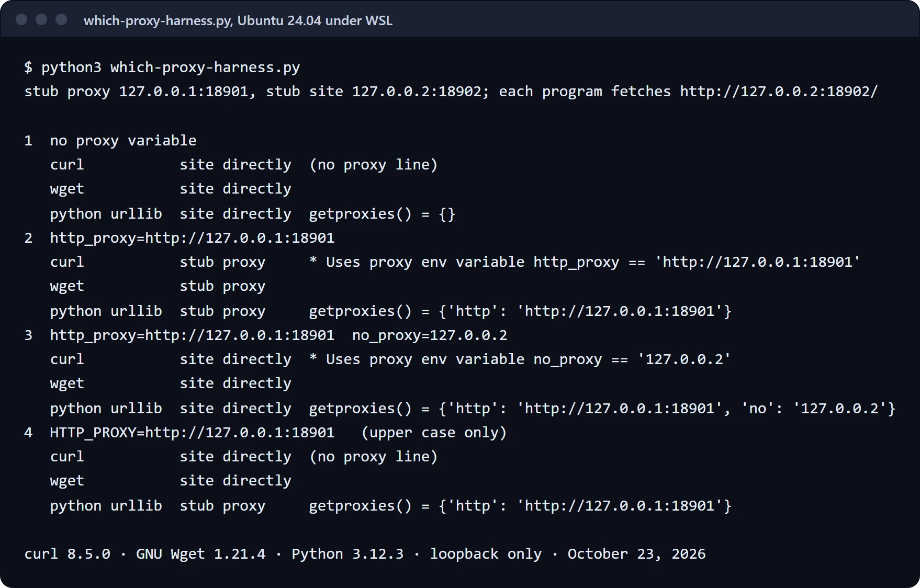Image resolution: width=920 pixels, height=588 pixels.
Task: Click the text '(upper case only)'
Action: 434,433
